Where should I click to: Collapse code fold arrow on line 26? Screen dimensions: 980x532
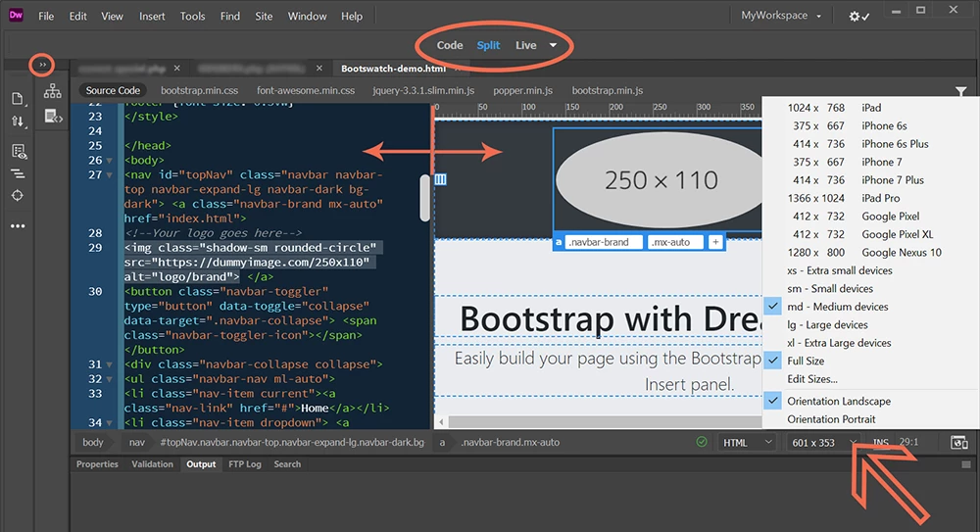tap(110, 161)
